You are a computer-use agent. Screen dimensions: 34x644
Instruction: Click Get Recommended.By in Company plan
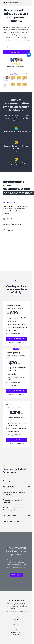[x=16, y=339]
